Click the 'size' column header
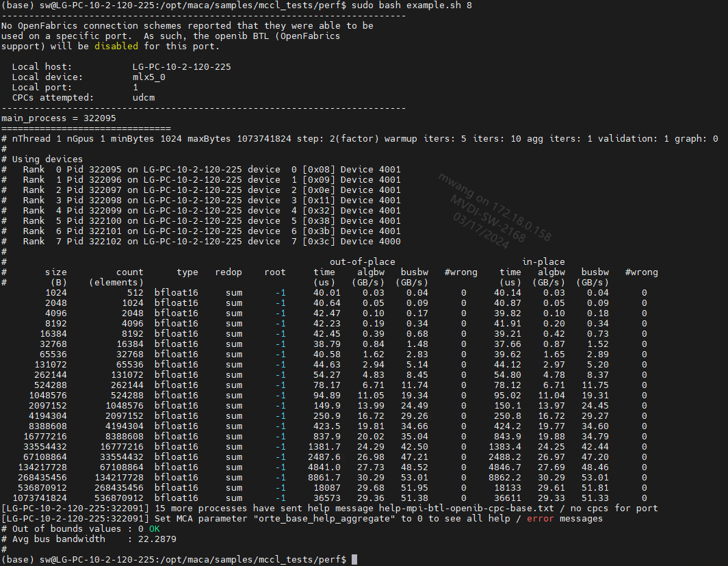Image resolution: width=728 pixels, height=566 pixels. [x=55, y=272]
